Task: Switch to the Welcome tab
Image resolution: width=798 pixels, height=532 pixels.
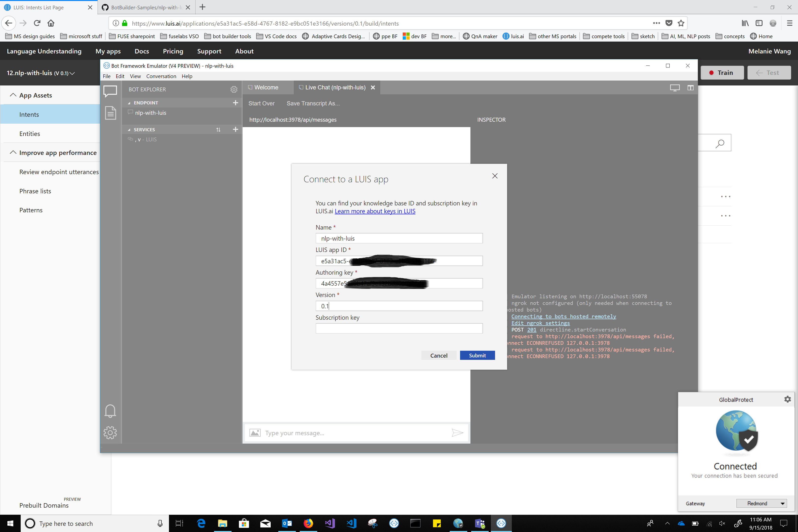Action: point(266,87)
